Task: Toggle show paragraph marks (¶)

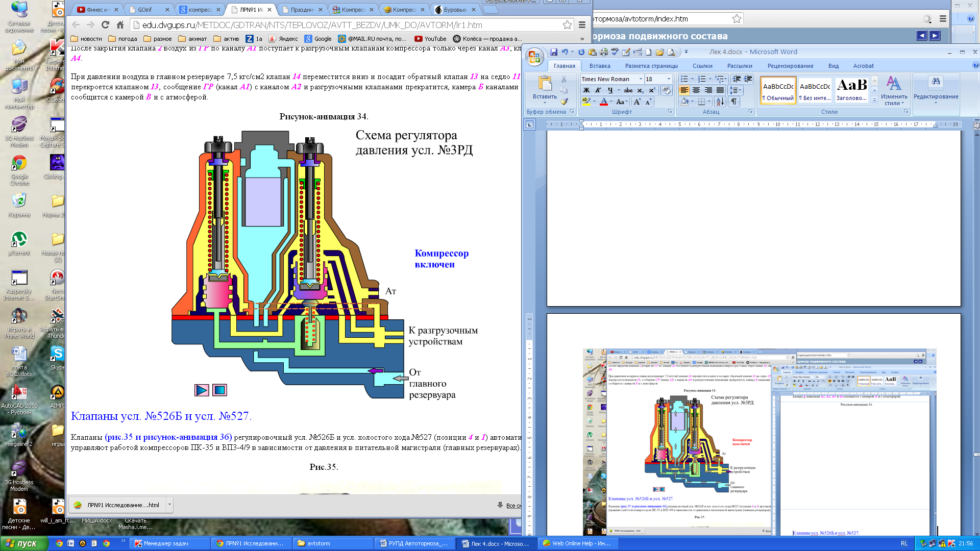Action: pyautogui.click(x=733, y=102)
